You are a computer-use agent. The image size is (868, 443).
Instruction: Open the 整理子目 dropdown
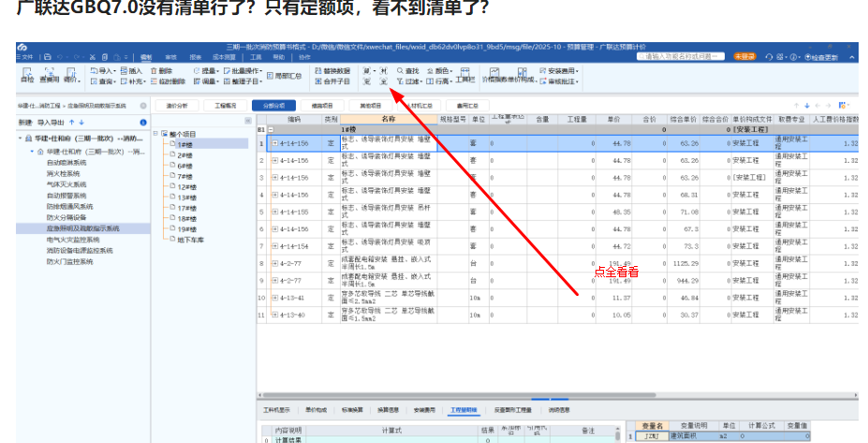[x=243, y=81]
